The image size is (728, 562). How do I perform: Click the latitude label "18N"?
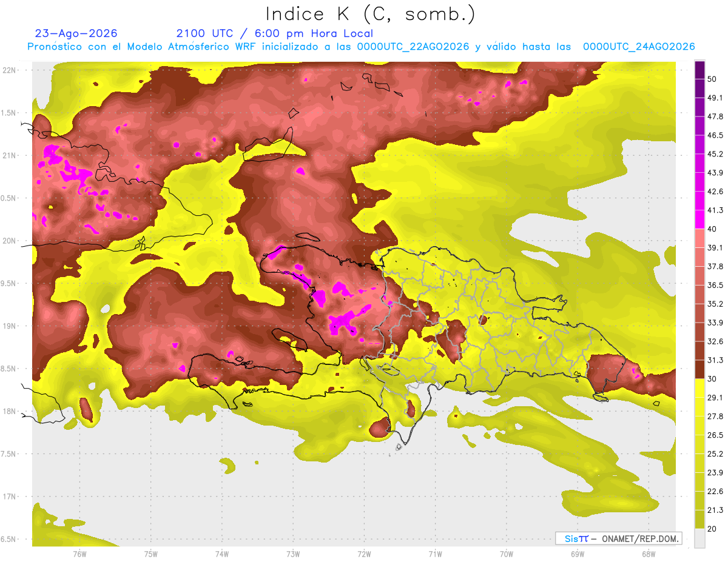(x=9, y=412)
